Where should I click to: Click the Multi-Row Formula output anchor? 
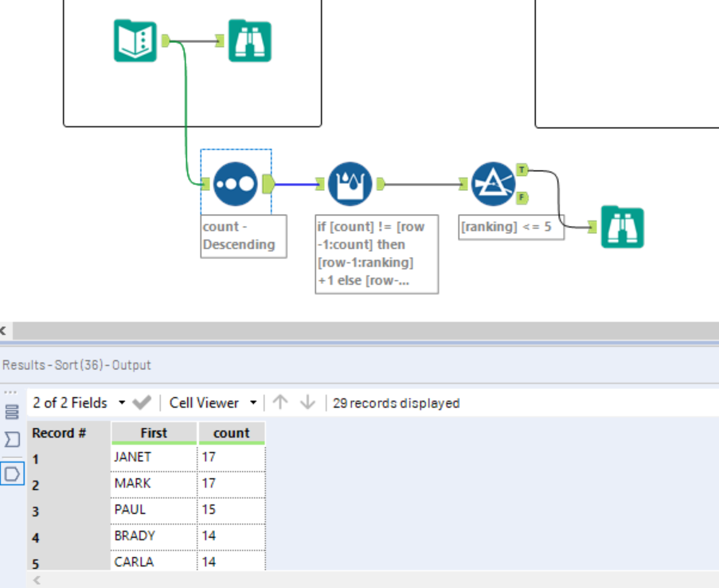click(x=381, y=185)
